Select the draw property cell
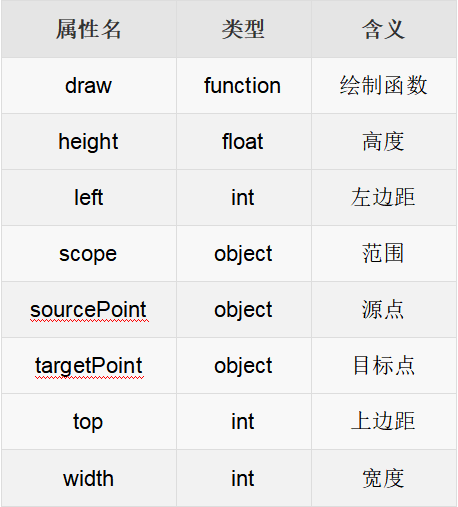This screenshot has width=458, height=507. [x=89, y=86]
